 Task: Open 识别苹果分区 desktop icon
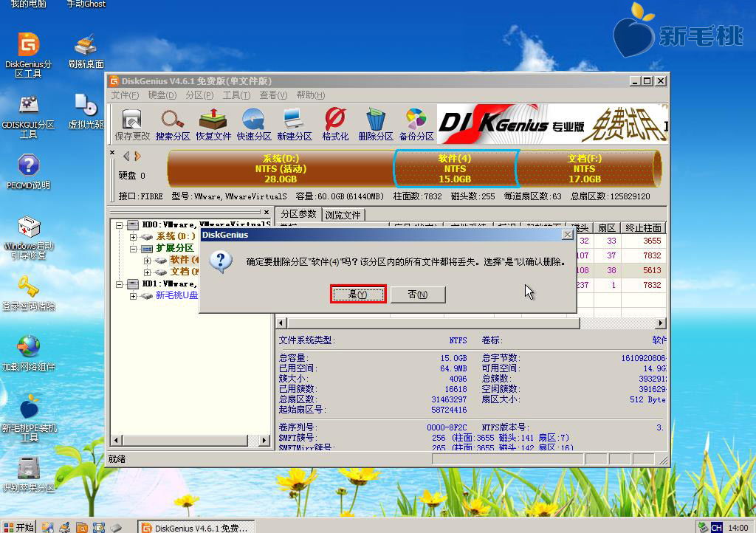[29, 475]
